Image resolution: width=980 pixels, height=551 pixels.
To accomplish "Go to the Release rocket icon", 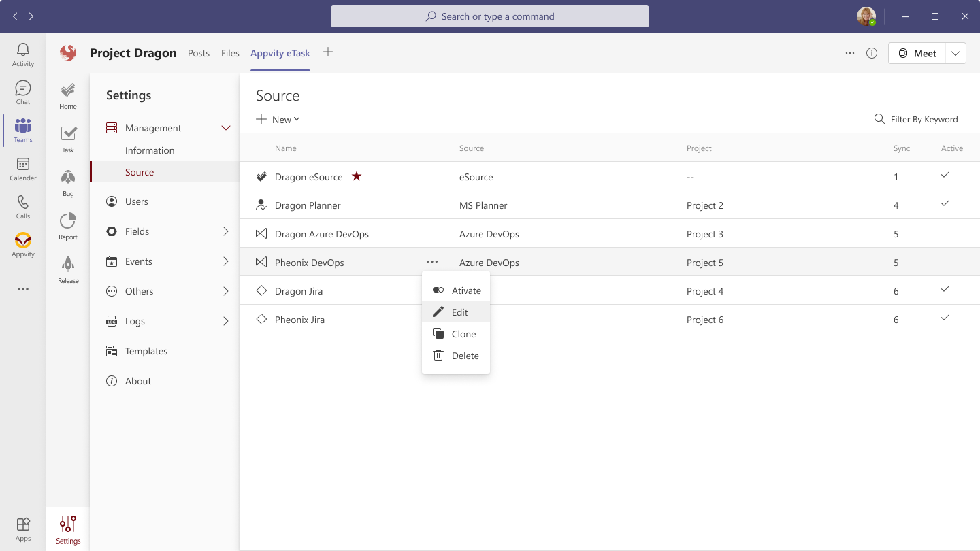I will click(x=68, y=270).
